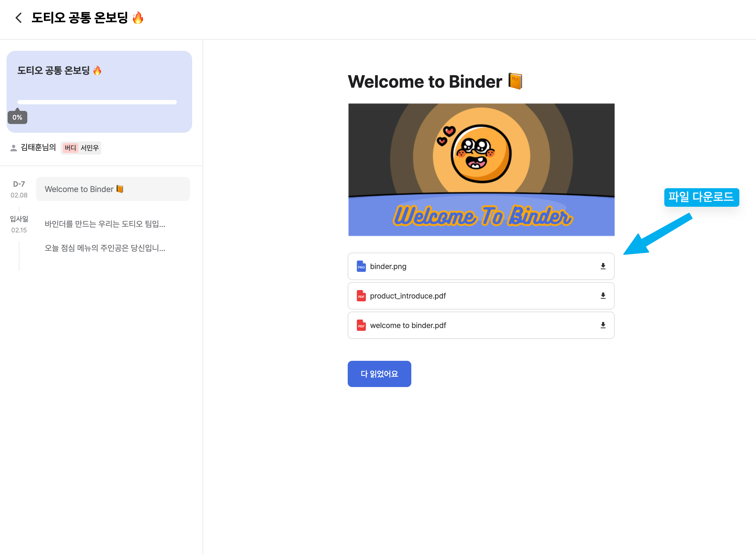Select 바인더를 만드는 우리는 도티오 팀입 item
This screenshot has width=756, height=555.
pyautogui.click(x=105, y=224)
